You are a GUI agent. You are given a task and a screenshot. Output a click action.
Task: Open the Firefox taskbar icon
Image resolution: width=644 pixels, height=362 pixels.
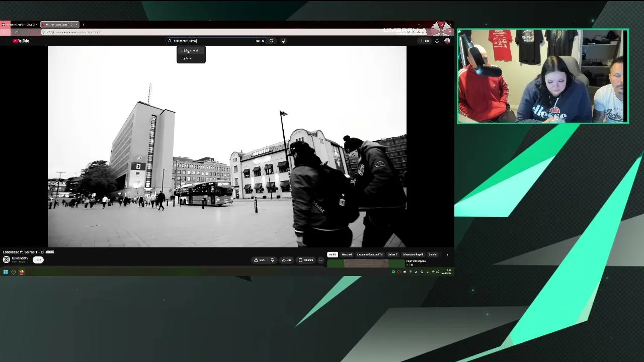coord(22,272)
